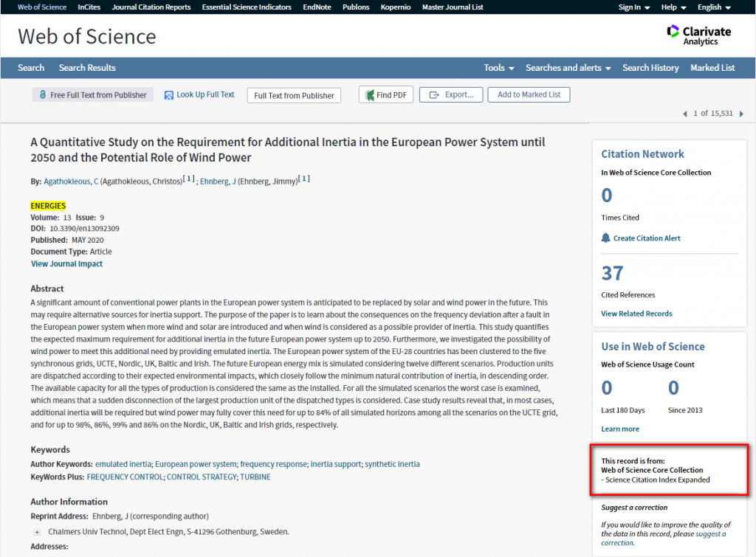Screen dimensions: 756x557
Task: Click the 37 cited references number
Action: 612,274
